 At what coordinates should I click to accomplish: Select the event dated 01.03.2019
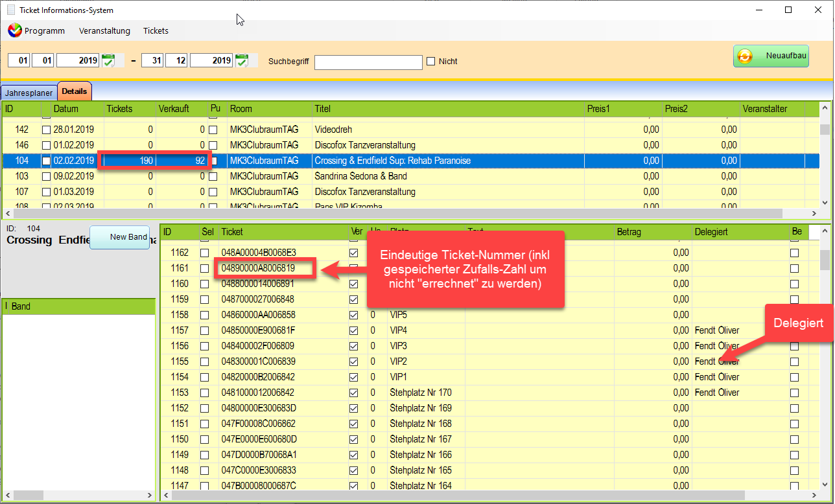point(410,192)
